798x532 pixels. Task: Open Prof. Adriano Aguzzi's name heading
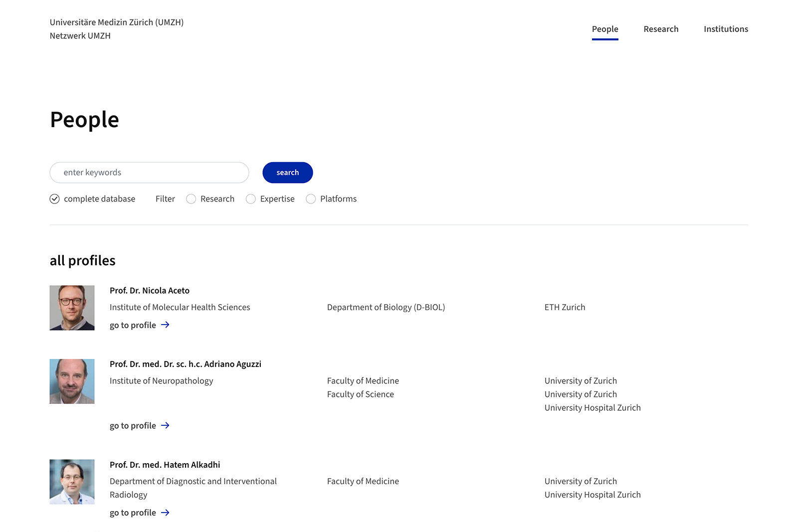185,364
